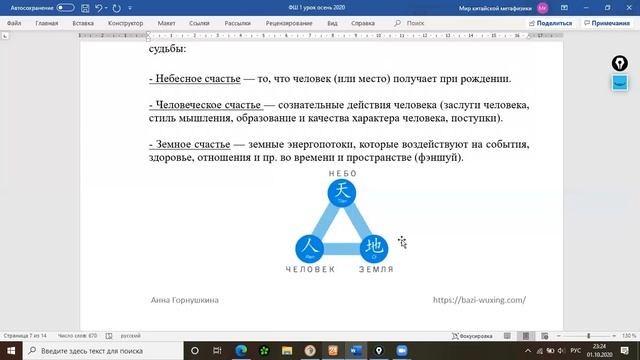Image resolution: width=640 pixels, height=360 pixels.
Task: Switch to the Макет ribbon tab
Action: click(166, 23)
